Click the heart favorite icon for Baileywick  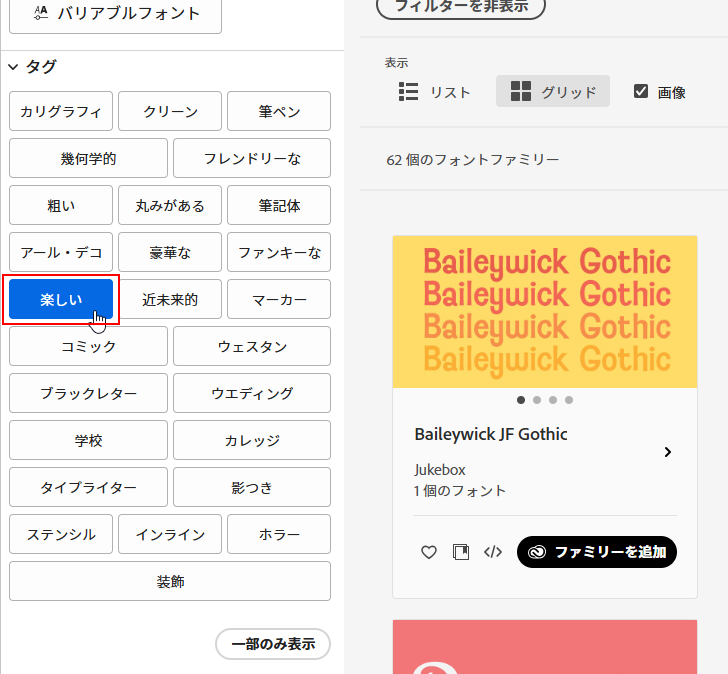coord(429,552)
